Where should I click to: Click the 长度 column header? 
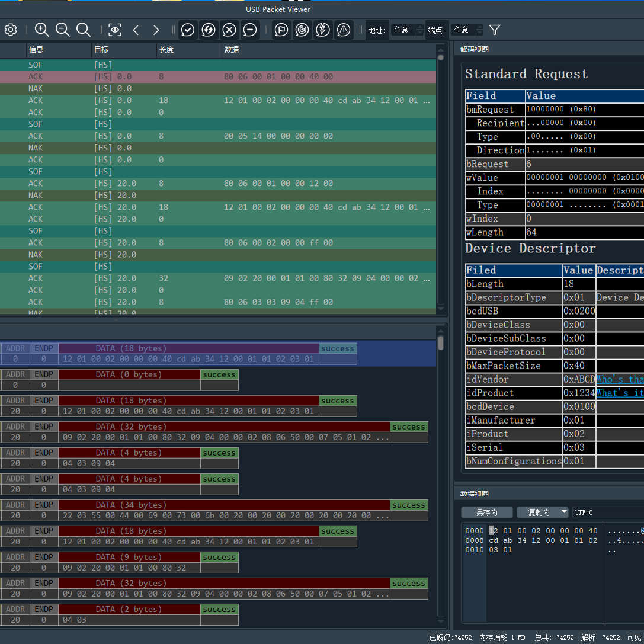(166, 50)
